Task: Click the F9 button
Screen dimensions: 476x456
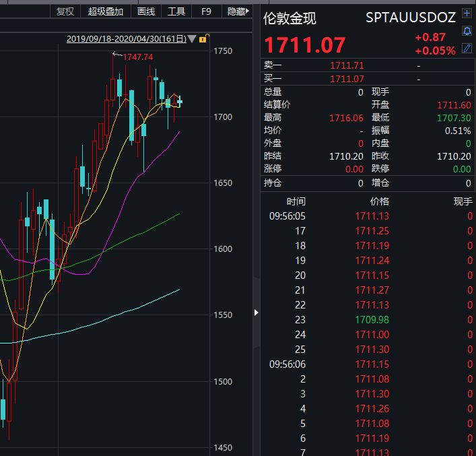Action: tap(206, 11)
